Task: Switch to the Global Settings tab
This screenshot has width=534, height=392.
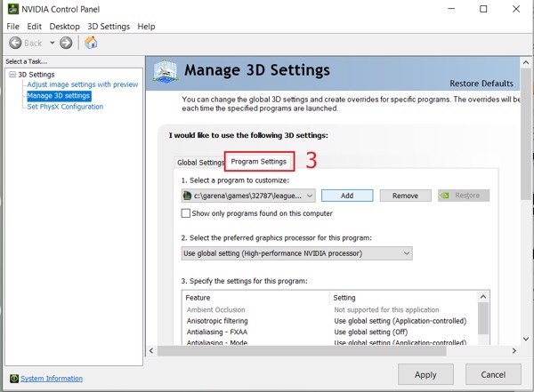Action: [x=199, y=163]
